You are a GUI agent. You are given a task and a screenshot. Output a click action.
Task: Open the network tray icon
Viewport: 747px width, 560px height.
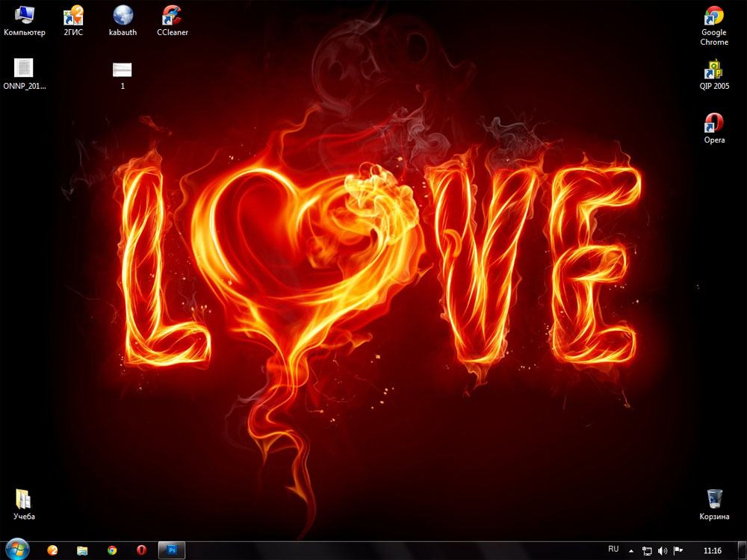(647, 551)
